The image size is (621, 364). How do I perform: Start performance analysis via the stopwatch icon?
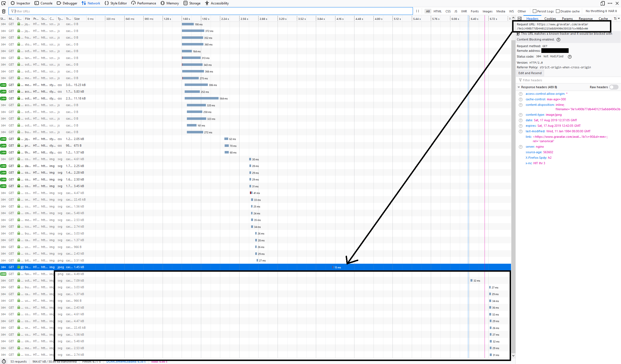pos(4,361)
